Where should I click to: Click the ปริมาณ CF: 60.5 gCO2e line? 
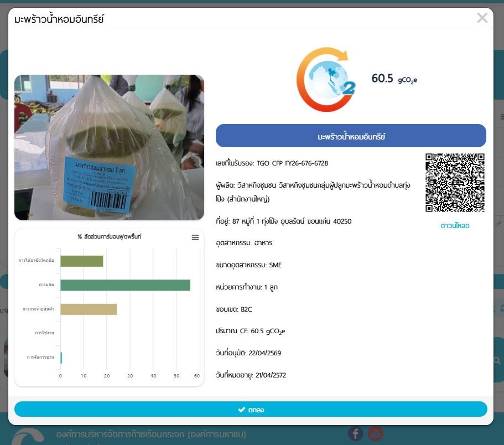(251, 331)
